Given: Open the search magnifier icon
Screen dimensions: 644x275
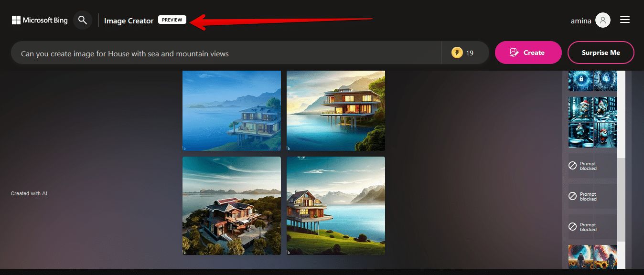Looking at the screenshot, I should [83, 20].
